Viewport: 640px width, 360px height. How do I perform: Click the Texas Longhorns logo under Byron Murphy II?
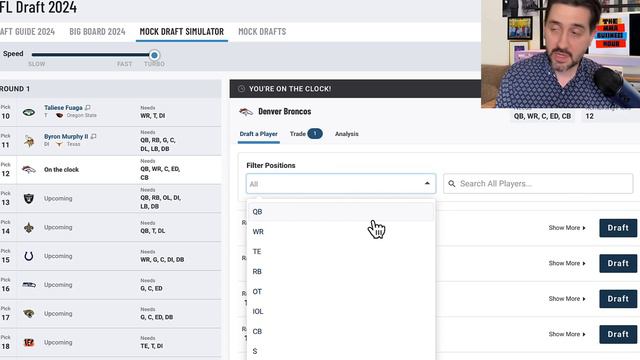59,144
